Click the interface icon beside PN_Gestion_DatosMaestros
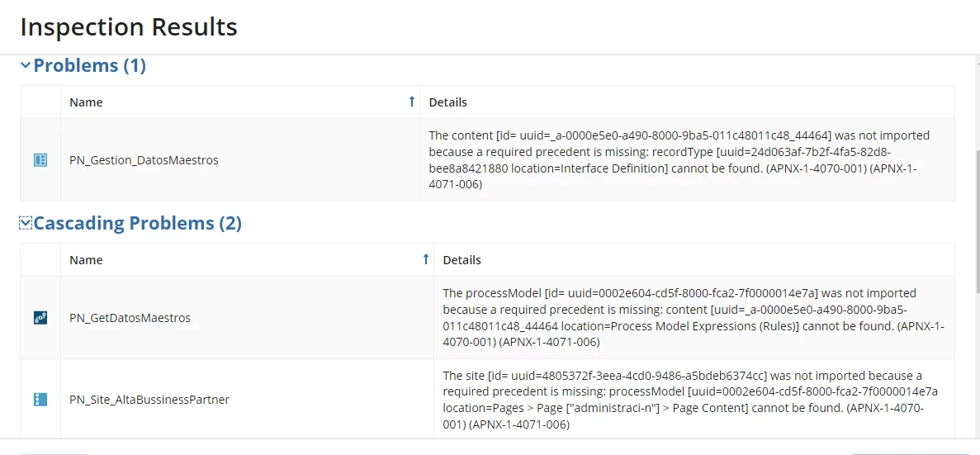Screen dimensions: 980x455 tap(40, 160)
